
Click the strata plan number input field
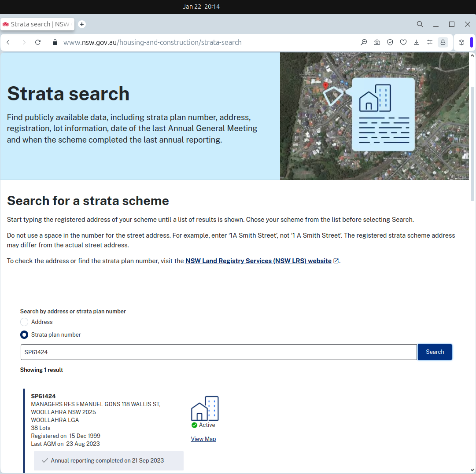pyautogui.click(x=218, y=352)
